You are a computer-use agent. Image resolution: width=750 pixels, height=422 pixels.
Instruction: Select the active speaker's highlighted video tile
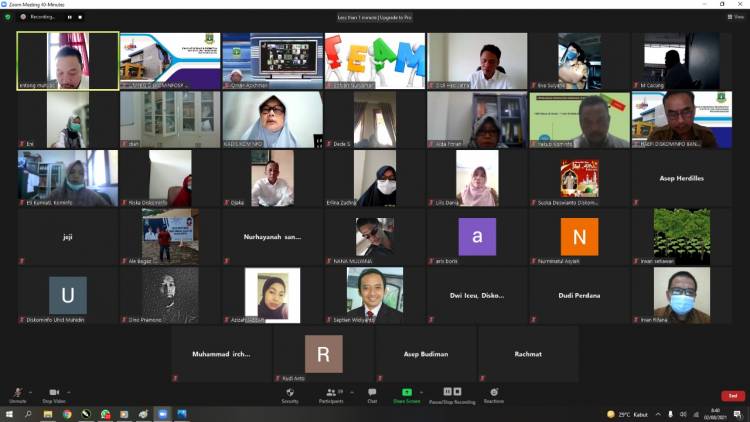67,61
